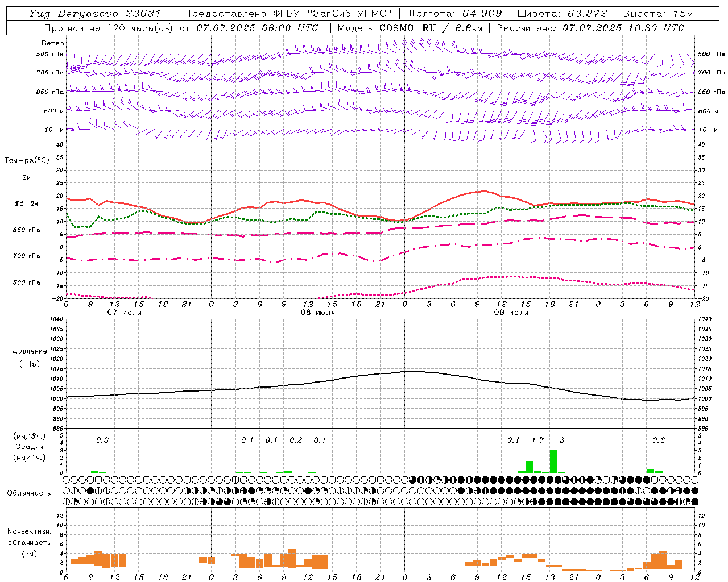The height and width of the screenshot is (582, 728).
Task: Click the Облачность cloud cover label
Action: pos(29,493)
